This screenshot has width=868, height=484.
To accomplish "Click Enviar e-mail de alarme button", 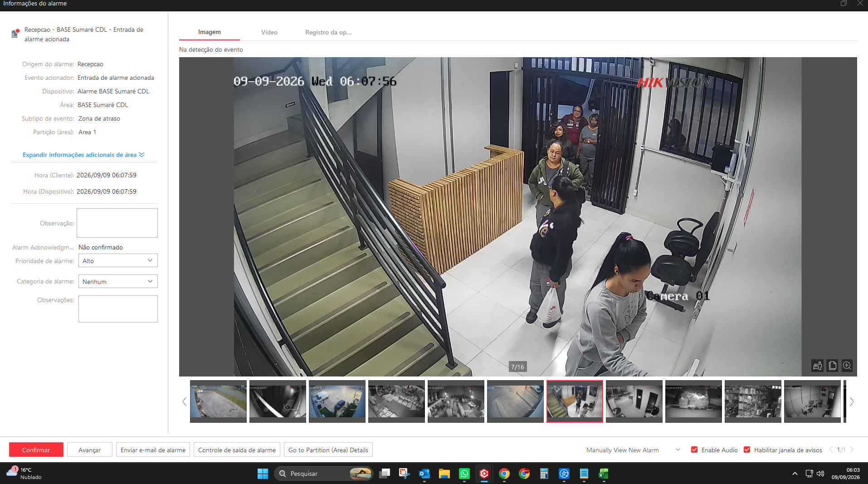I will pos(153,450).
